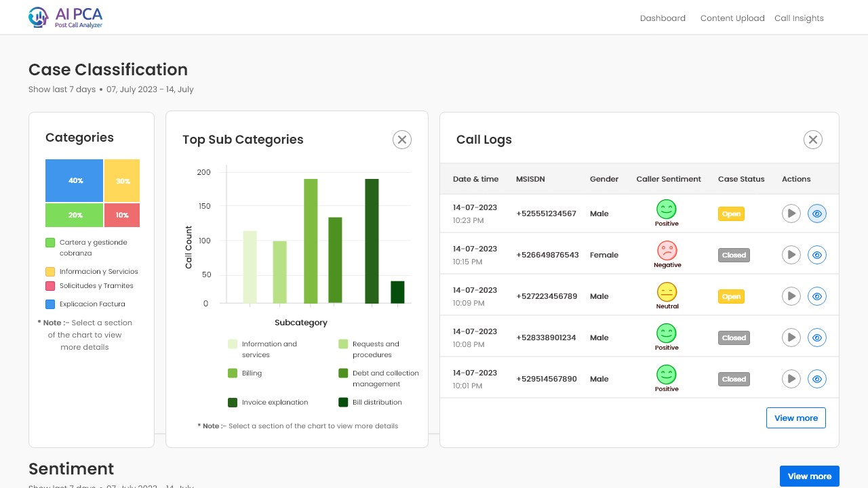Play recording for MSISDN +527223456789

coord(791,296)
